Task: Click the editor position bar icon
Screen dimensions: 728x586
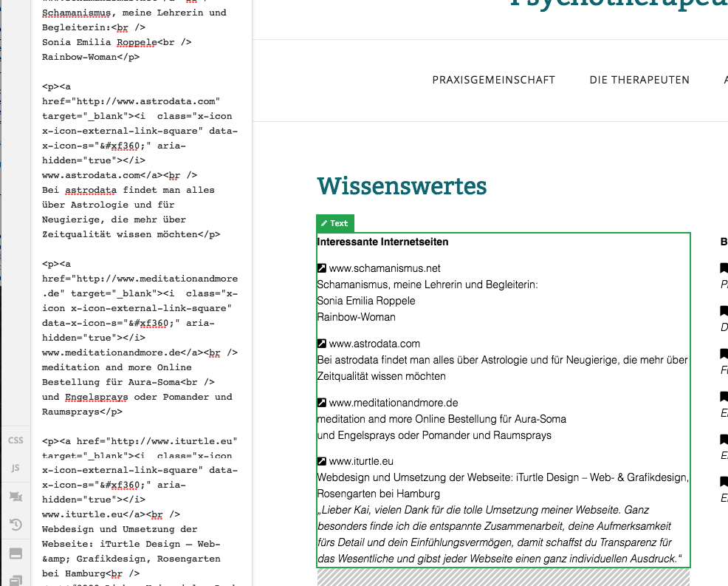Action: point(16,553)
